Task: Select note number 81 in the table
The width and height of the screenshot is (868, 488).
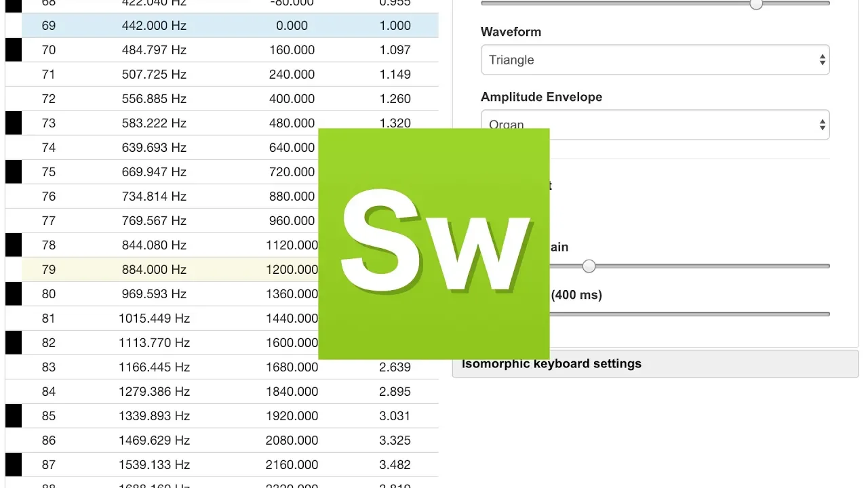Action: 49,319
